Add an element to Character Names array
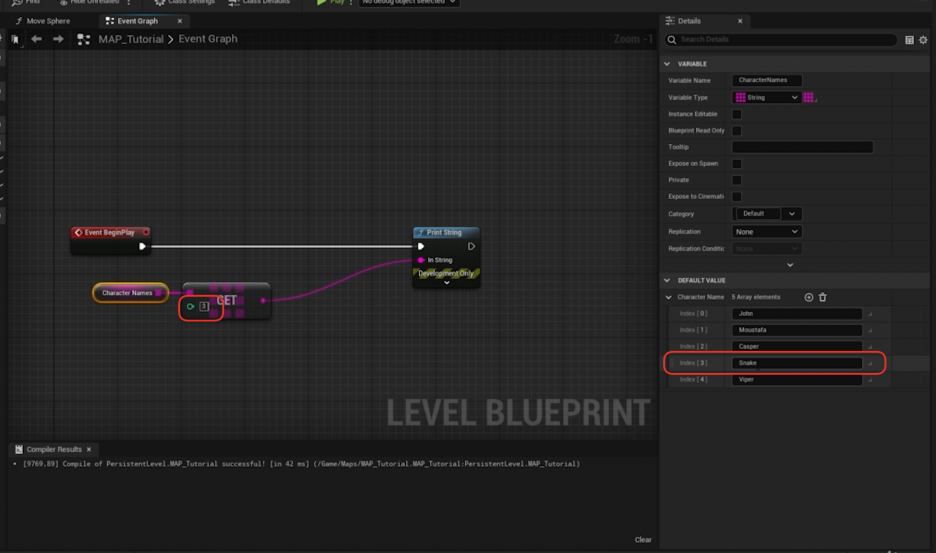This screenshot has height=553, width=936. (x=808, y=297)
